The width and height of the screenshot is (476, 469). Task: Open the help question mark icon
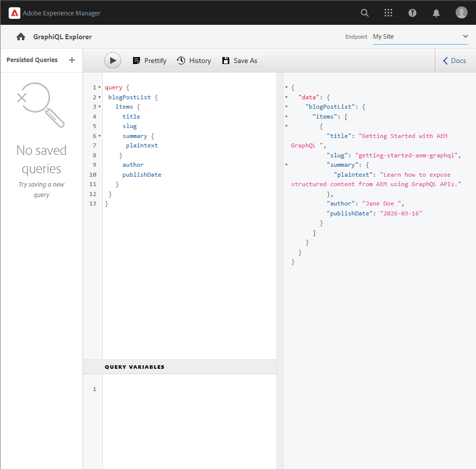click(x=412, y=13)
